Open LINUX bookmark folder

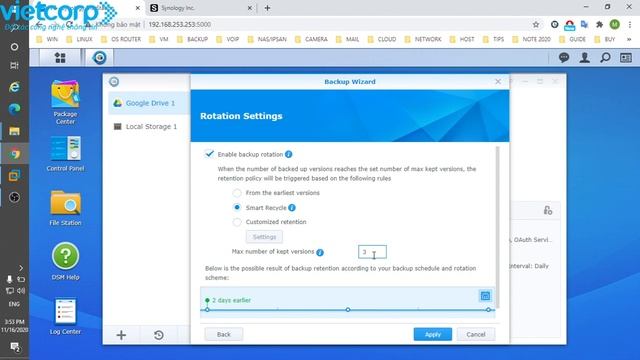(x=80, y=39)
